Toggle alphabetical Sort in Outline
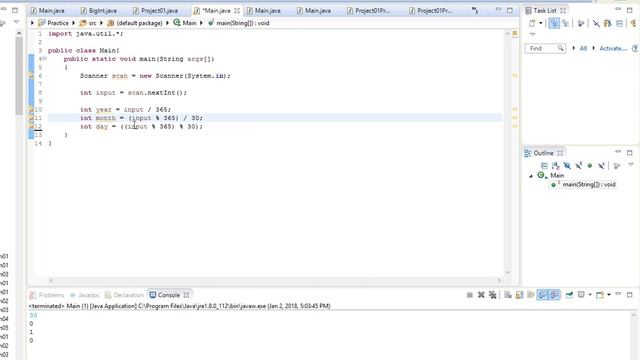This screenshot has width=640, height=360. coord(556,166)
